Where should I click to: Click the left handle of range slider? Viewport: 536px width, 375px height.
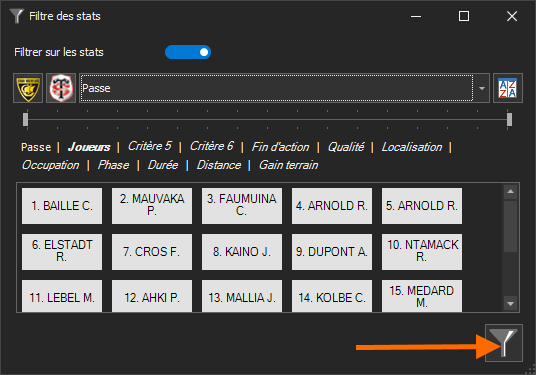[x=25, y=120]
